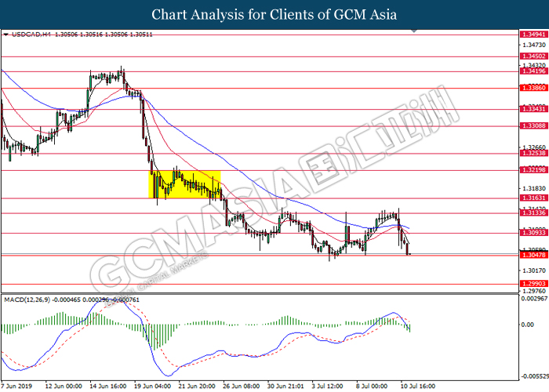This screenshot has height=392, width=549.
Task: Click the grey chart-shift triangle marker at the top
Action: [414, 31]
